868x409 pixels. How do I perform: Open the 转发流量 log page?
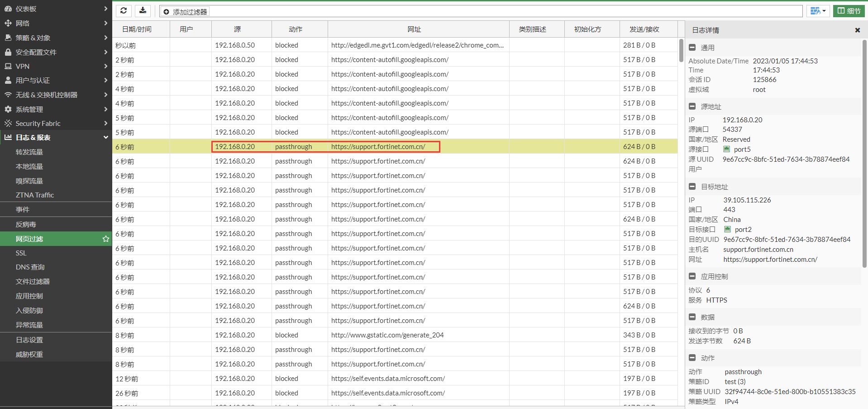pyautogui.click(x=29, y=152)
